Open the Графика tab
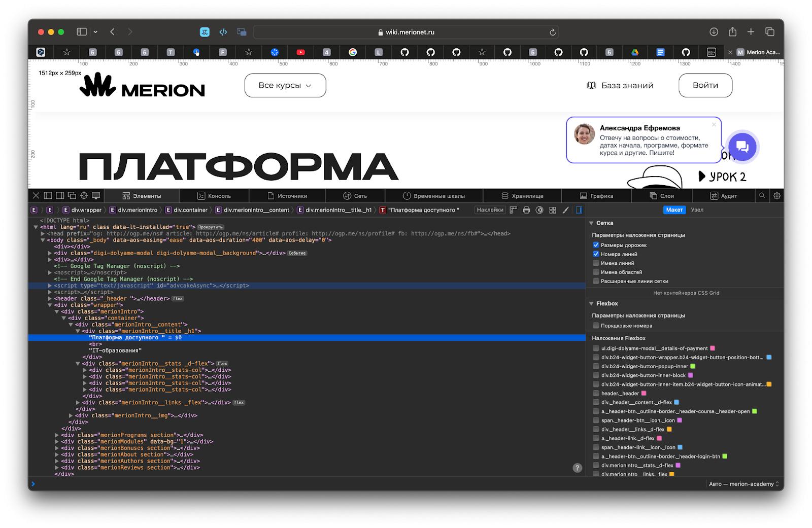 click(596, 196)
